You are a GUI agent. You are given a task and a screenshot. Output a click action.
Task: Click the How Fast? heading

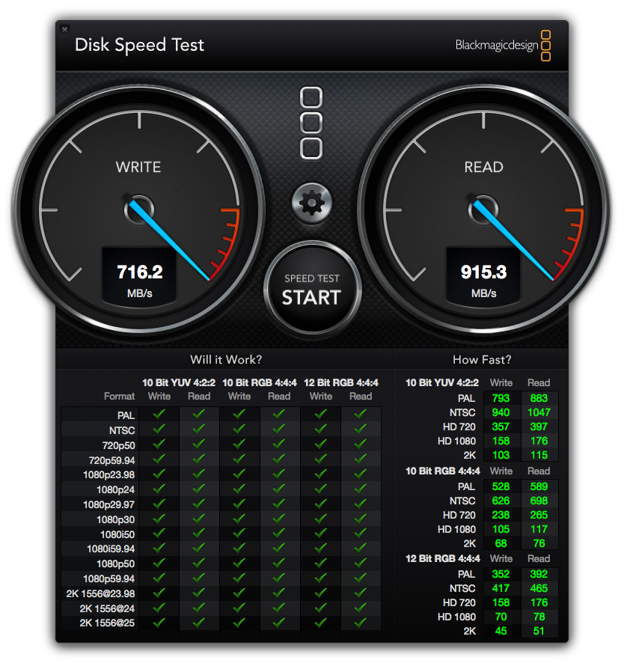(x=482, y=359)
